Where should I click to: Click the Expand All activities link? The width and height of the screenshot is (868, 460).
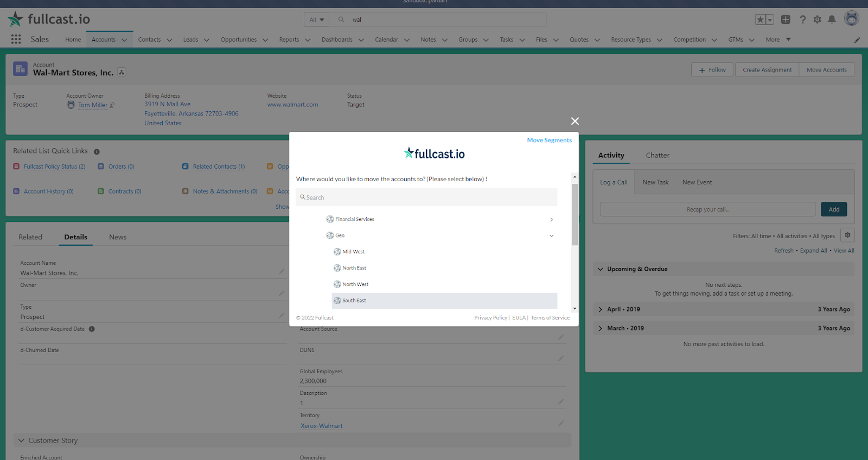[x=813, y=251]
